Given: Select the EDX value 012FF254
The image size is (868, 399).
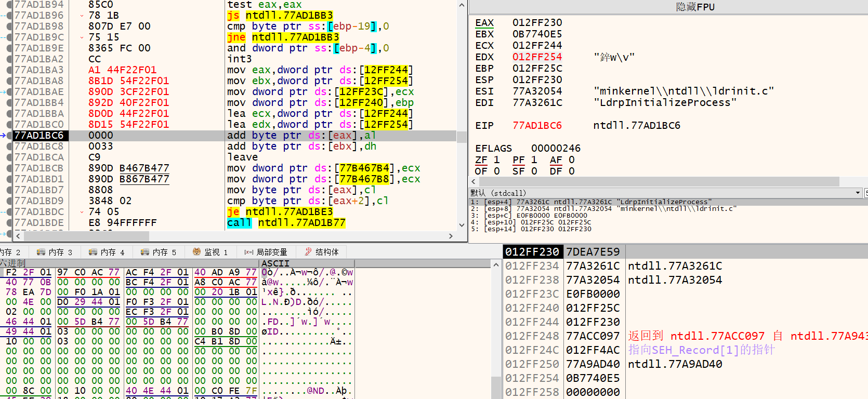Looking at the screenshot, I should (537, 57).
